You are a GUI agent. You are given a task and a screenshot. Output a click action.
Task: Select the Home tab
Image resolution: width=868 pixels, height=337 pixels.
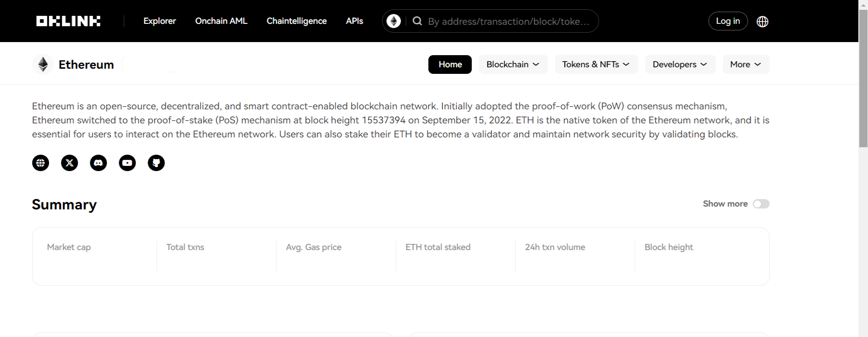[450, 65]
